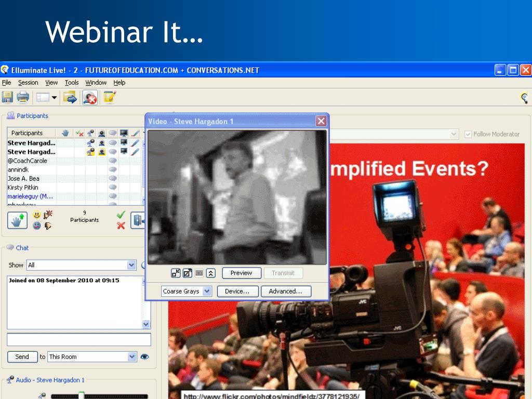Click the grayscale video feed of Steve Hargadon
532x399 pixels.
[237, 197]
